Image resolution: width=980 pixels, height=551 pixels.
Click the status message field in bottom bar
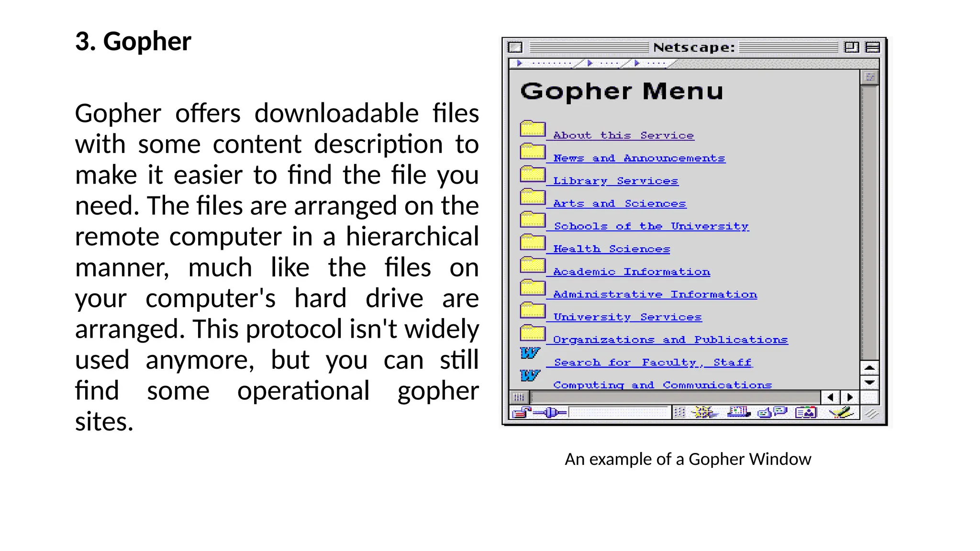[618, 412]
